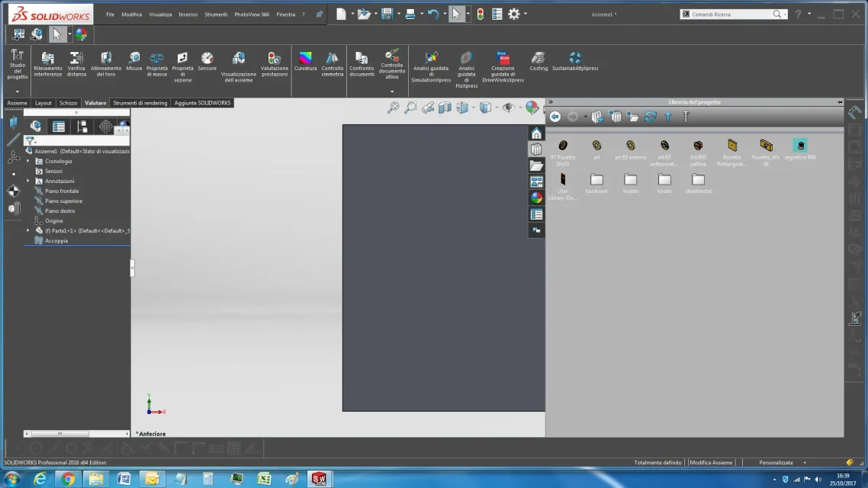Open the hardware library folder

[596, 183]
